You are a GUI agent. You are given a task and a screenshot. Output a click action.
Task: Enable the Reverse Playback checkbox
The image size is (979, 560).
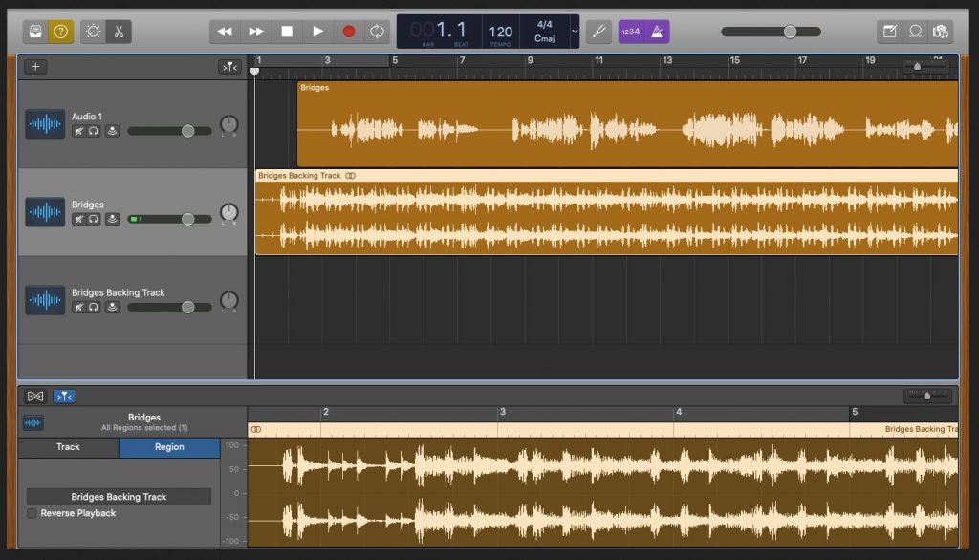point(32,513)
